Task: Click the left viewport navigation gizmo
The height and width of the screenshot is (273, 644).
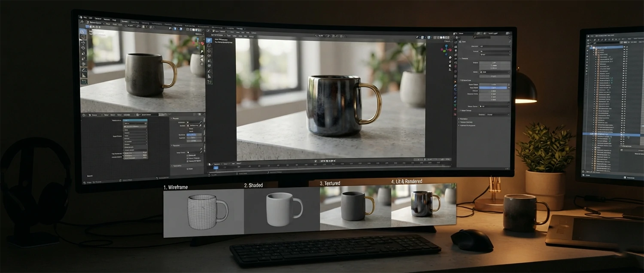Action: pyautogui.click(x=197, y=42)
